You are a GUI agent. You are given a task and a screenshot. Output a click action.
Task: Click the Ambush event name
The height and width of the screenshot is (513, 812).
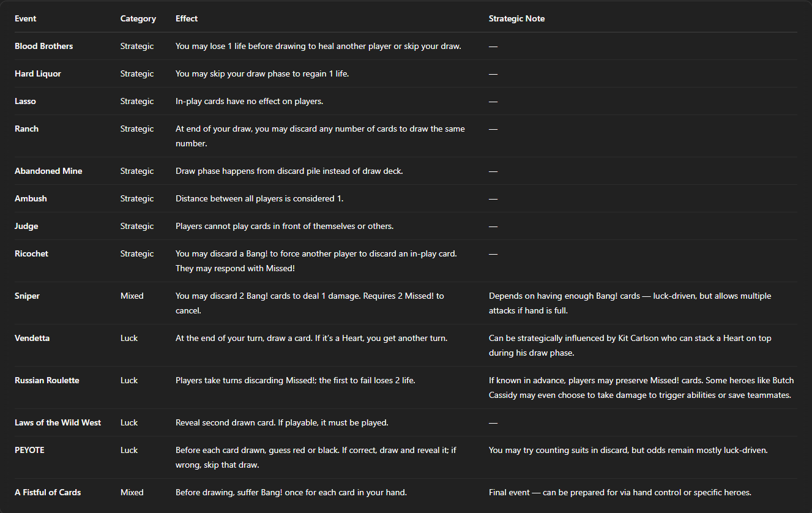click(x=31, y=198)
